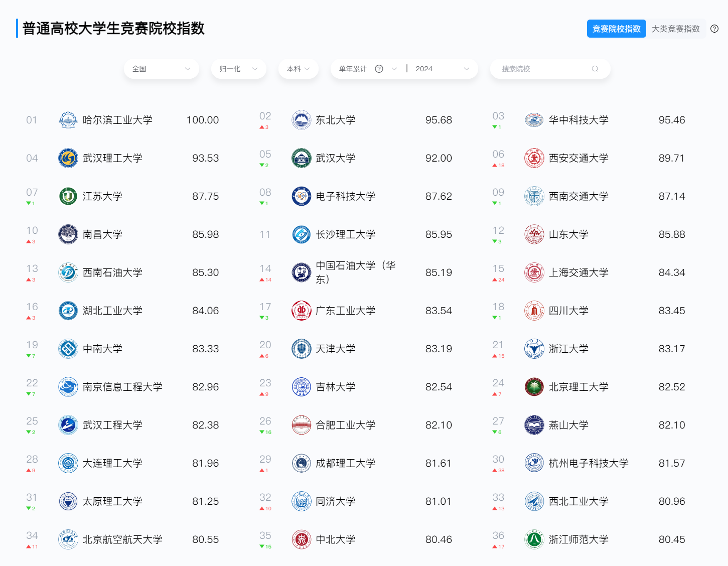Viewport: 728px width, 566px height.
Task: Click the 西南交通大学 emblem icon
Action: tap(534, 196)
